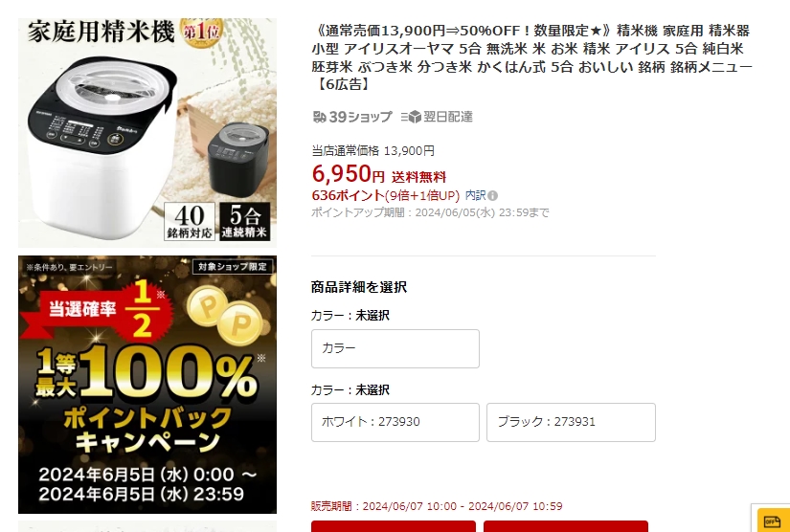Open the カラー selection box

(x=395, y=349)
